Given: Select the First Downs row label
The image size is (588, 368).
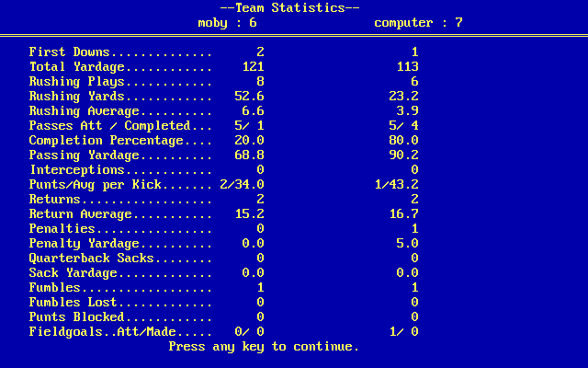Looking at the screenshot, I should [70, 52].
